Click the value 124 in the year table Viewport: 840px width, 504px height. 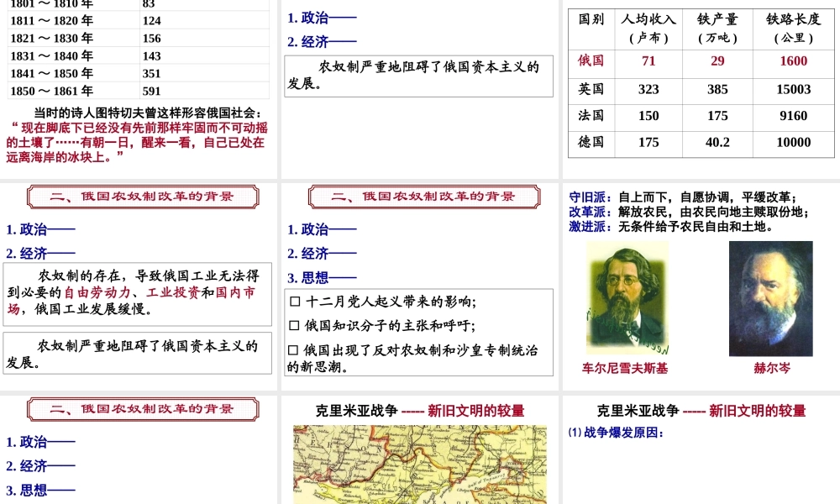pos(151,21)
